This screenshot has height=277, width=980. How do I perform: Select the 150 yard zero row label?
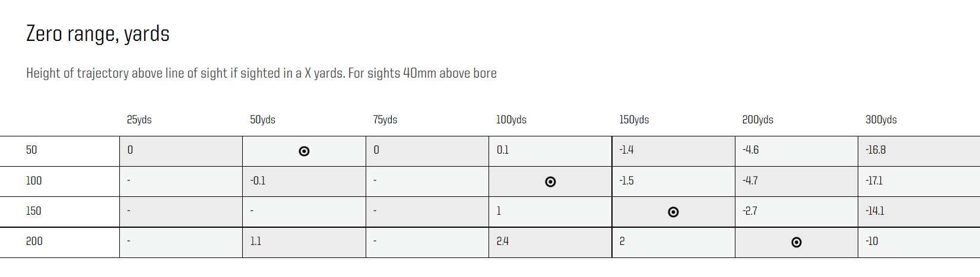click(34, 211)
